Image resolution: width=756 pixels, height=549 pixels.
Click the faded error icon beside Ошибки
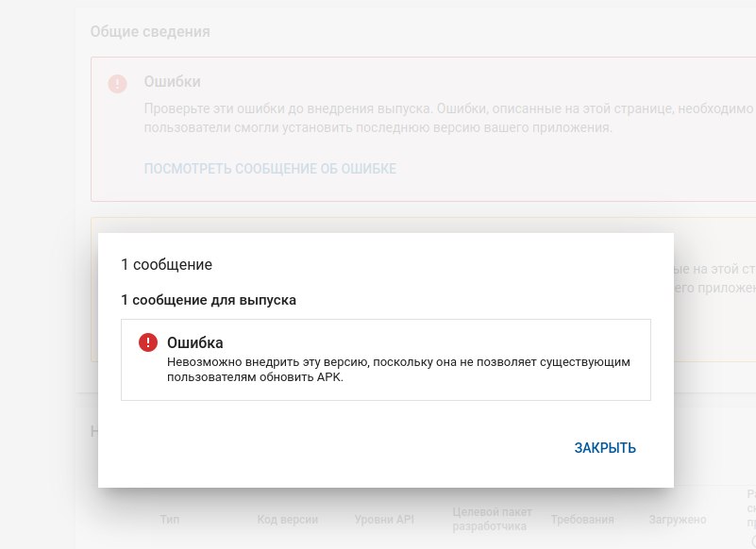(117, 84)
